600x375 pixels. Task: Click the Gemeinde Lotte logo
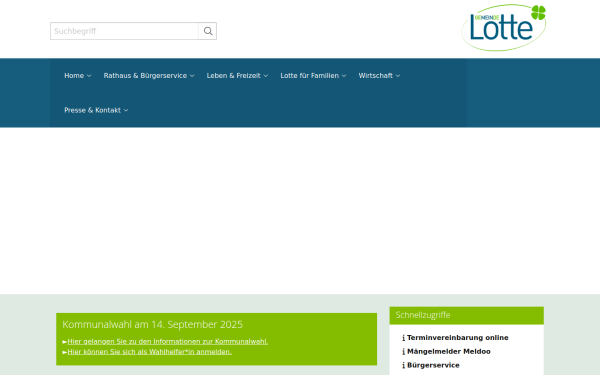pos(504,28)
